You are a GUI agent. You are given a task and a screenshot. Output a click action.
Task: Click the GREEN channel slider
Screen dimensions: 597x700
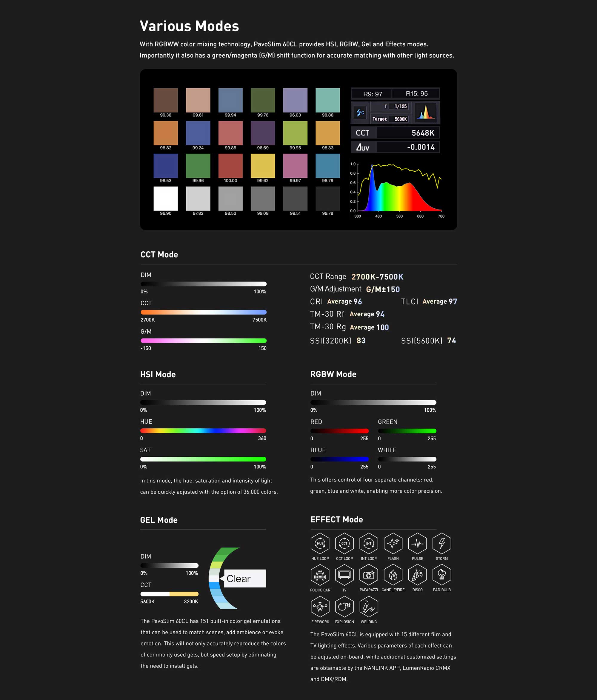(407, 431)
